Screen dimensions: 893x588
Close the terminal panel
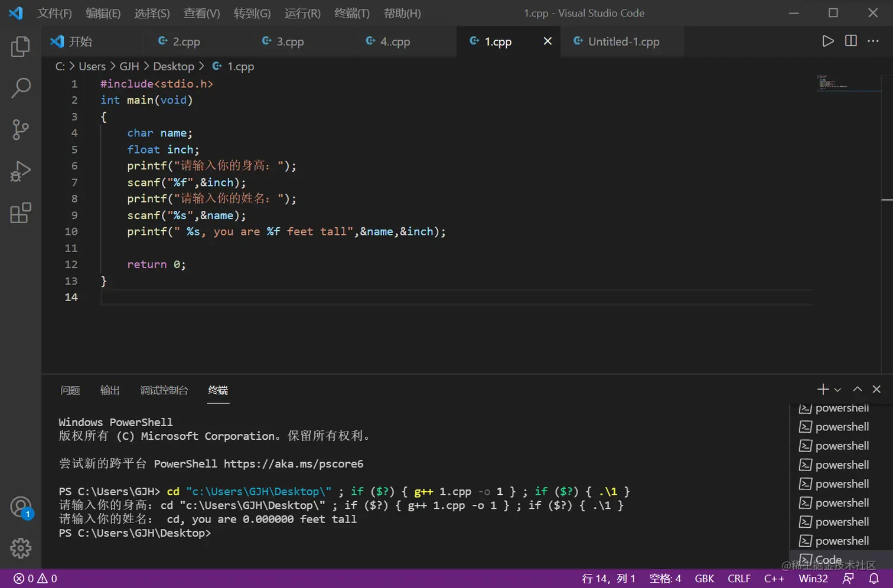876,389
